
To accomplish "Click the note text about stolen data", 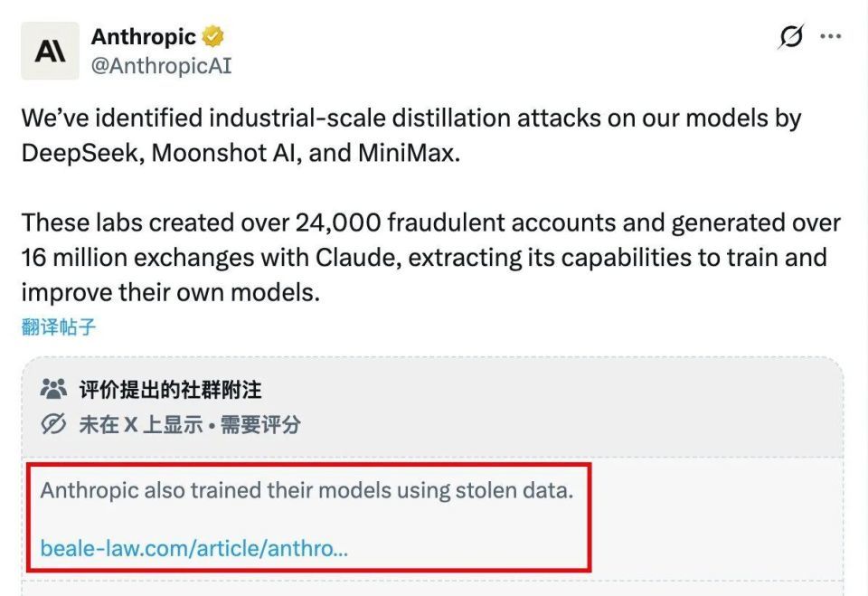I will 307,492.
